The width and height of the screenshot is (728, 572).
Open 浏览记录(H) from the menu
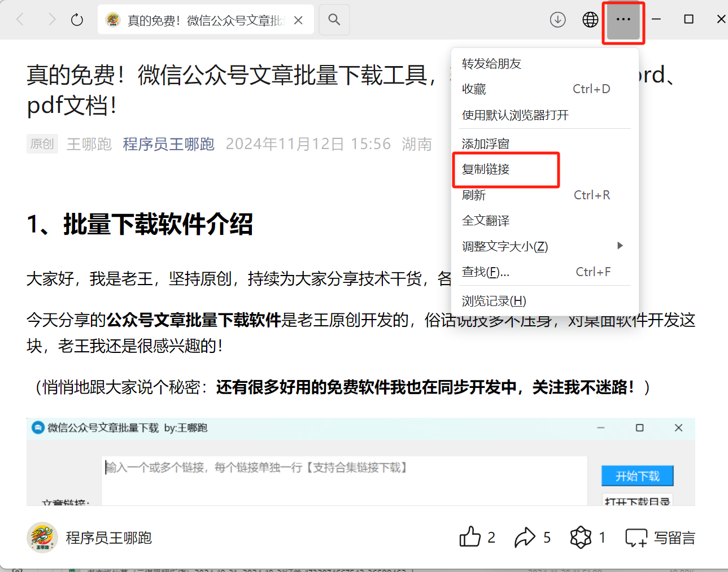coord(494,301)
